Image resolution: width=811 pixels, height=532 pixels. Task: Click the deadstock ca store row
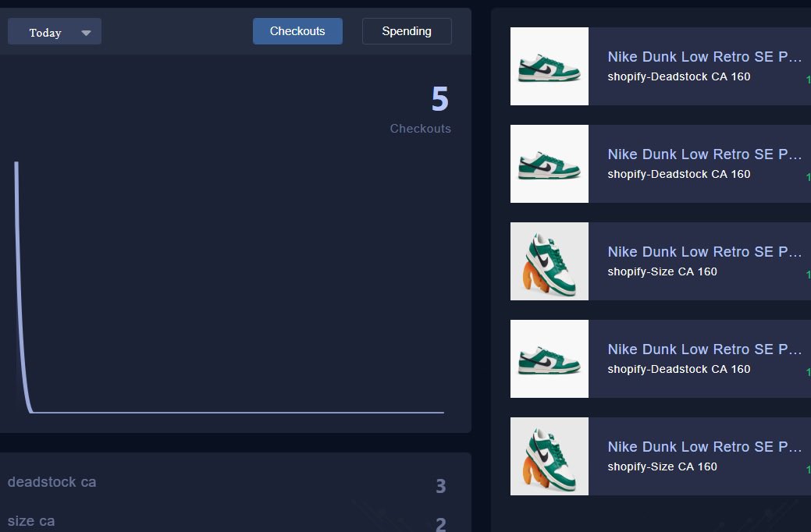pyautogui.click(x=228, y=484)
